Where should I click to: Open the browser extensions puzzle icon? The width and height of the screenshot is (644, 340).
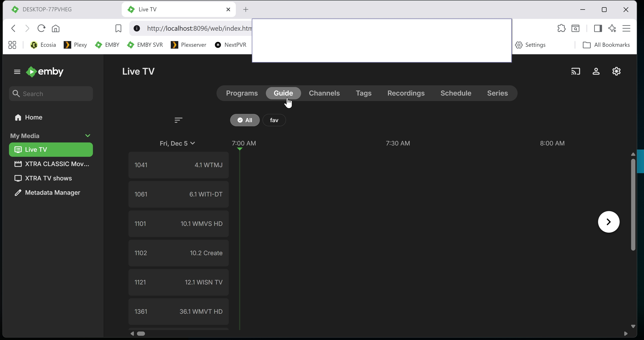pos(561,28)
